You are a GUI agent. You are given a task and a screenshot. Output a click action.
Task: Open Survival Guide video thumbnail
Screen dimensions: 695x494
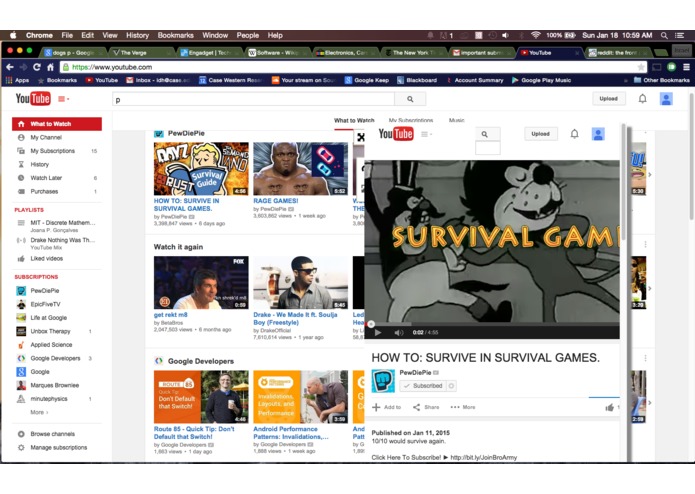[201, 169]
